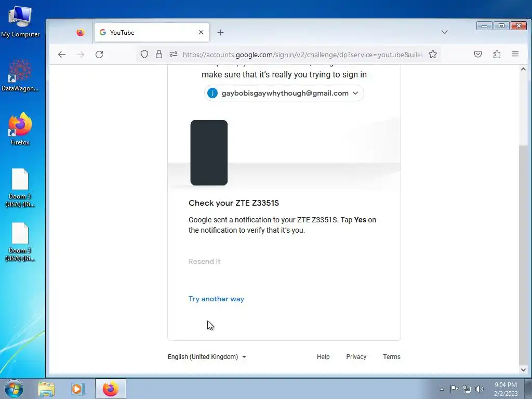This screenshot has height=399, width=532.
Task: Select the Firefox desktop shortcut
Action: click(x=20, y=129)
